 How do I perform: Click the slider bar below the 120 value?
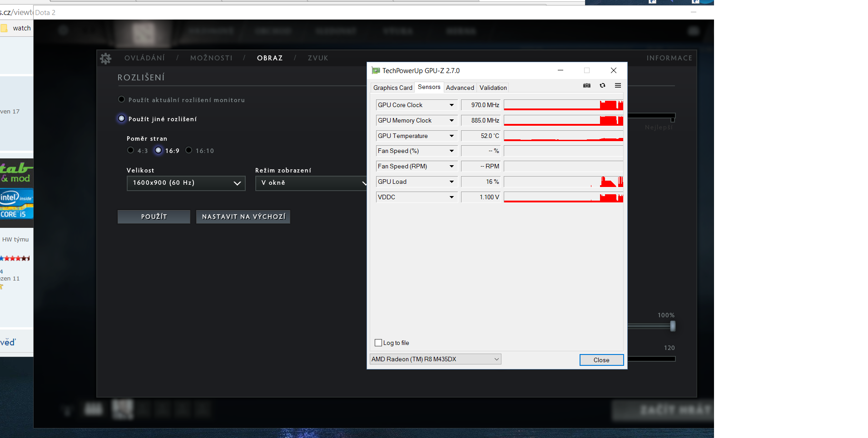[x=651, y=359]
